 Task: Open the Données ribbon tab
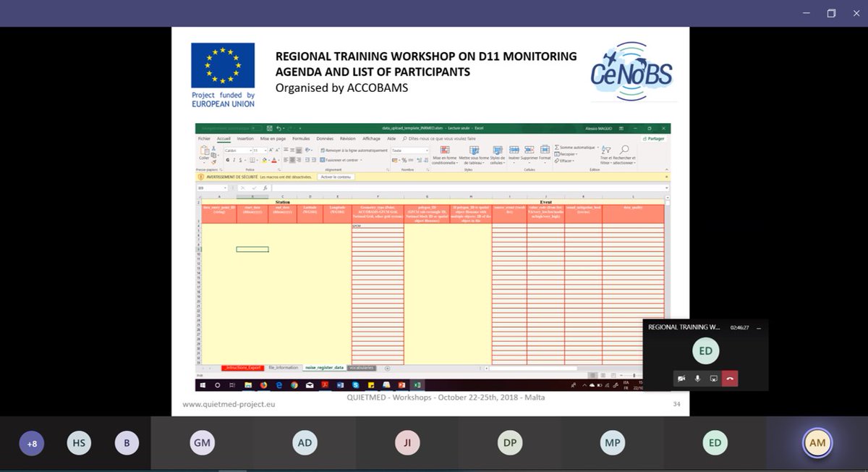[x=325, y=138]
